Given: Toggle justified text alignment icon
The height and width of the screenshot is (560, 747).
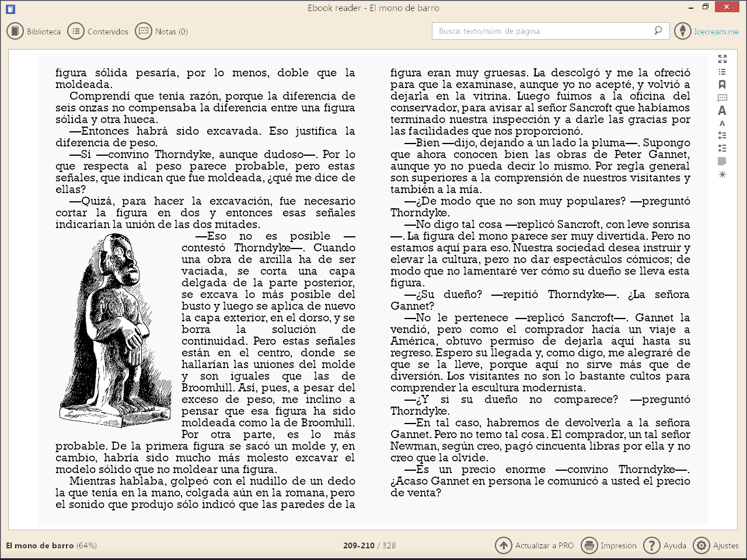Looking at the screenshot, I should tap(722, 161).
